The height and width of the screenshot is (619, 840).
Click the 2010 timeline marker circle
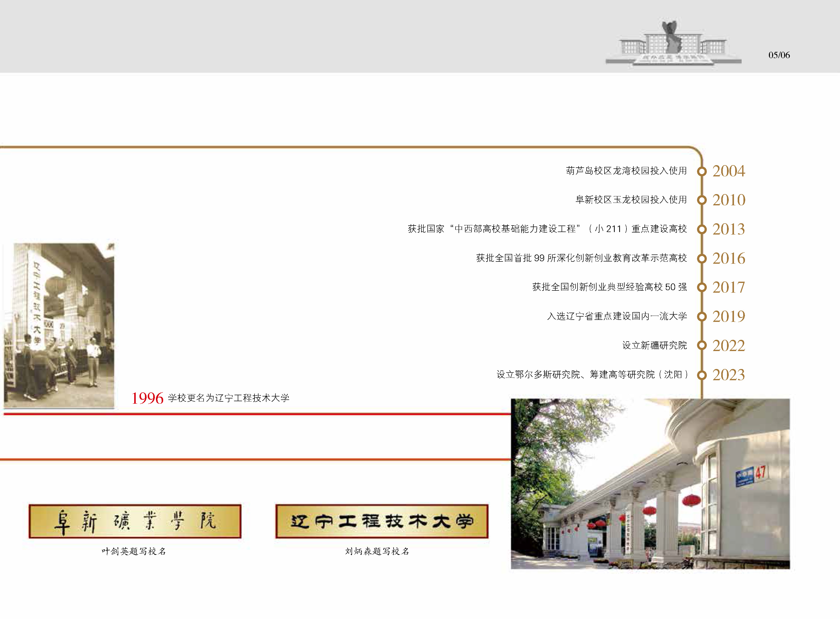click(x=702, y=200)
